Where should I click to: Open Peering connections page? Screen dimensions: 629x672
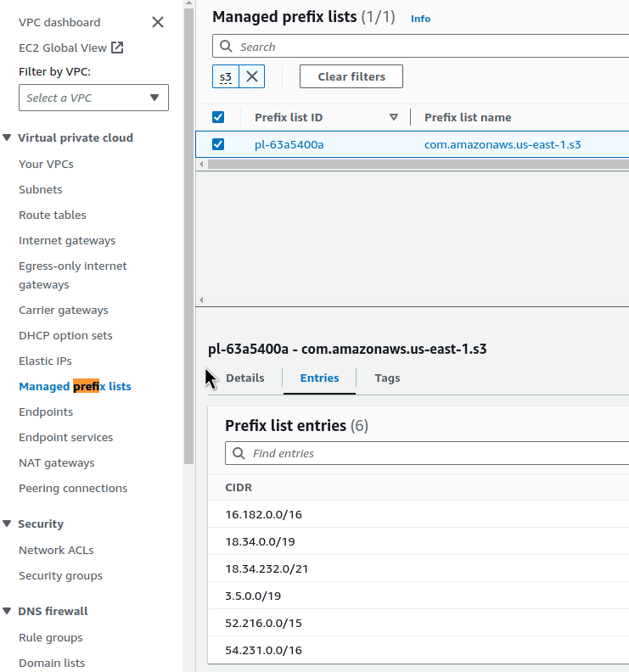click(73, 489)
